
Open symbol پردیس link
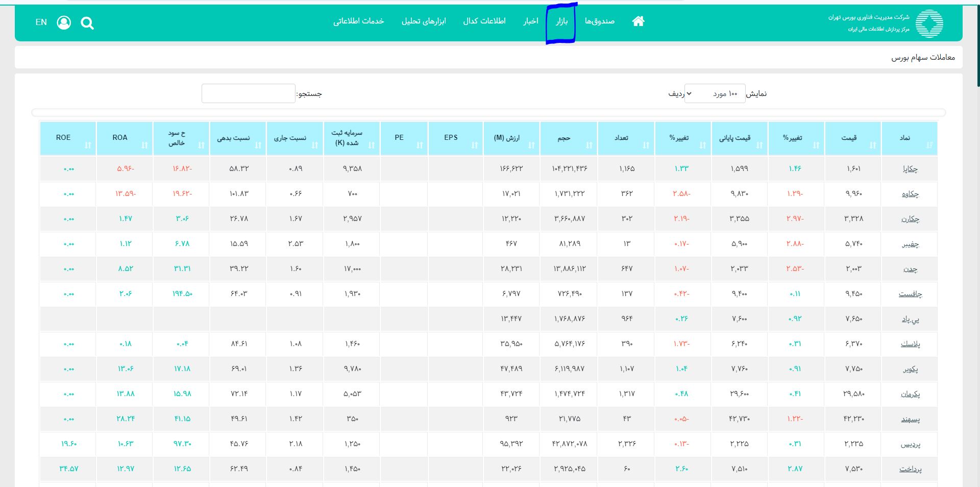click(x=911, y=444)
